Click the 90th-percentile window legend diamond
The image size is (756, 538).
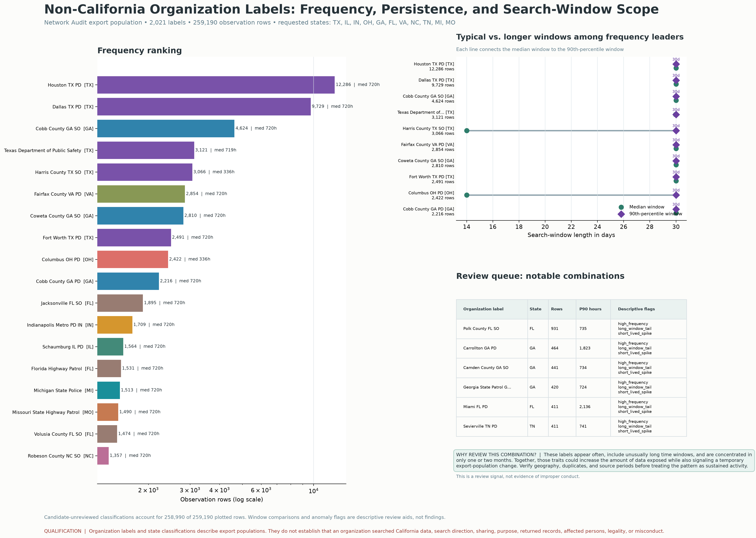[621, 214]
